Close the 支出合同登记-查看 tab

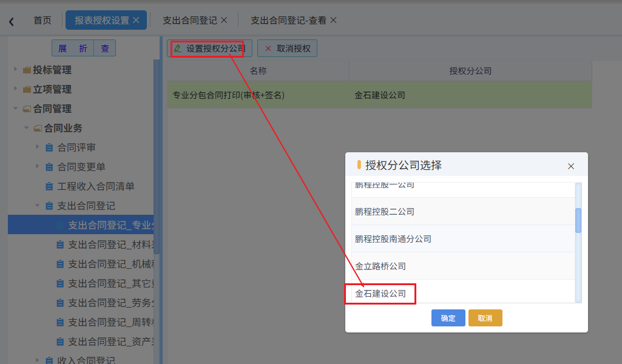coord(333,20)
